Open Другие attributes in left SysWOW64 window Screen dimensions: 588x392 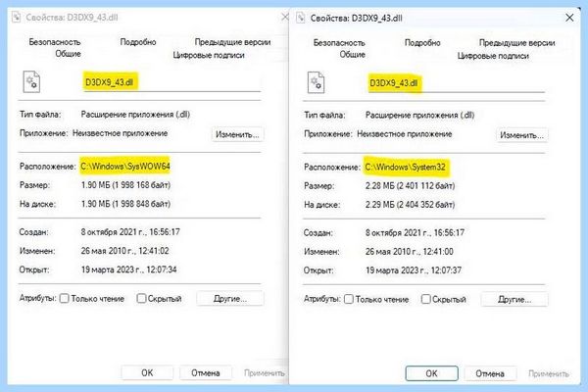230,299
